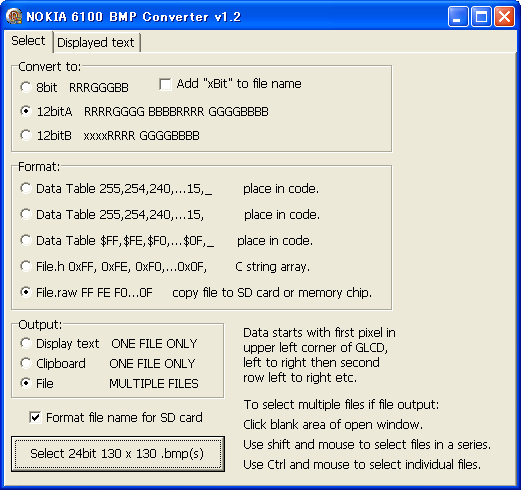Choose the 12bitA conversion radio button
Image resolution: width=521 pixels, height=490 pixels.
click(26, 111)
